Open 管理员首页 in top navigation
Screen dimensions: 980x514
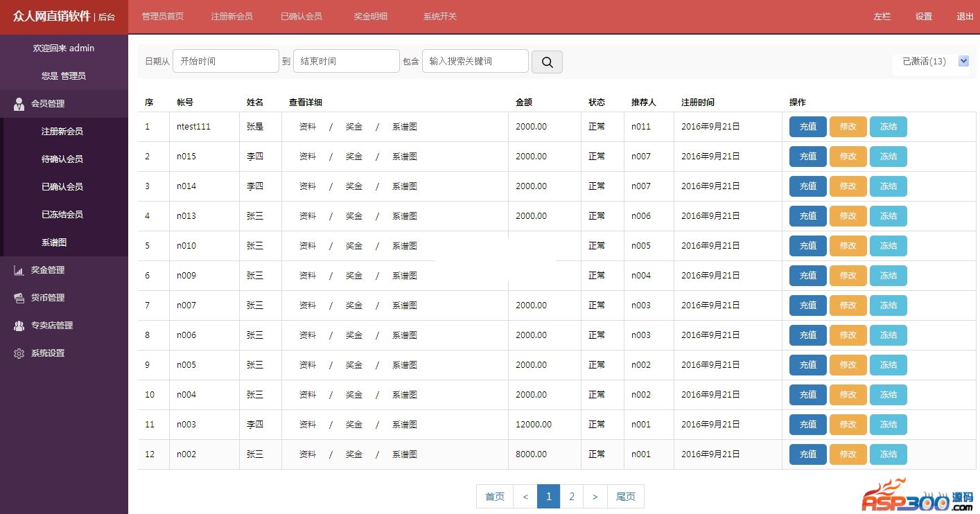(163, 17)
